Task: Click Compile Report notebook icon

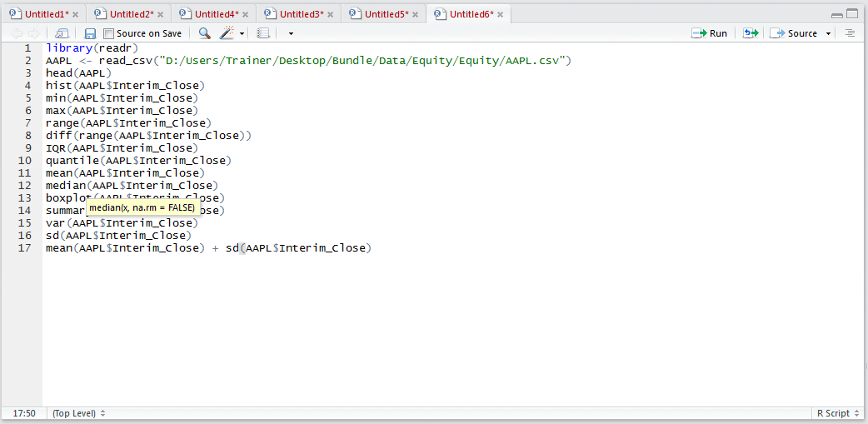Action: [263, 34]
